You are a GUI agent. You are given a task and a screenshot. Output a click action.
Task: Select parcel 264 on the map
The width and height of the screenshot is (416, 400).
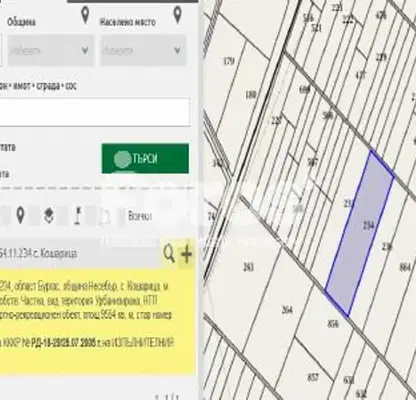pos(287,310)
